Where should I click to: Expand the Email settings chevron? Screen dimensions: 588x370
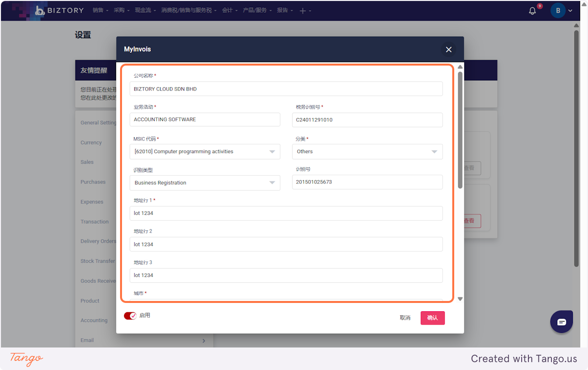coord(204,341)
